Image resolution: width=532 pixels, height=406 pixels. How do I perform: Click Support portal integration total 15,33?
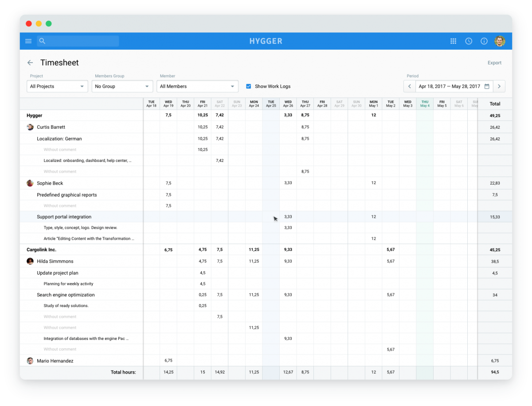point(495,217)
